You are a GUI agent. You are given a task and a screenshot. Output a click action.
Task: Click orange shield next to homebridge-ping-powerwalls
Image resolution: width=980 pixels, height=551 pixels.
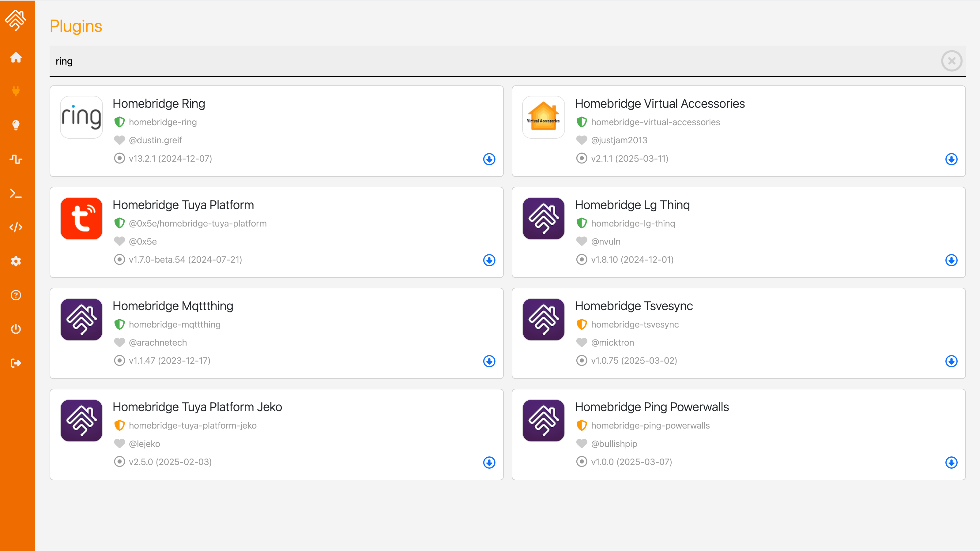[x=582, y=425]
